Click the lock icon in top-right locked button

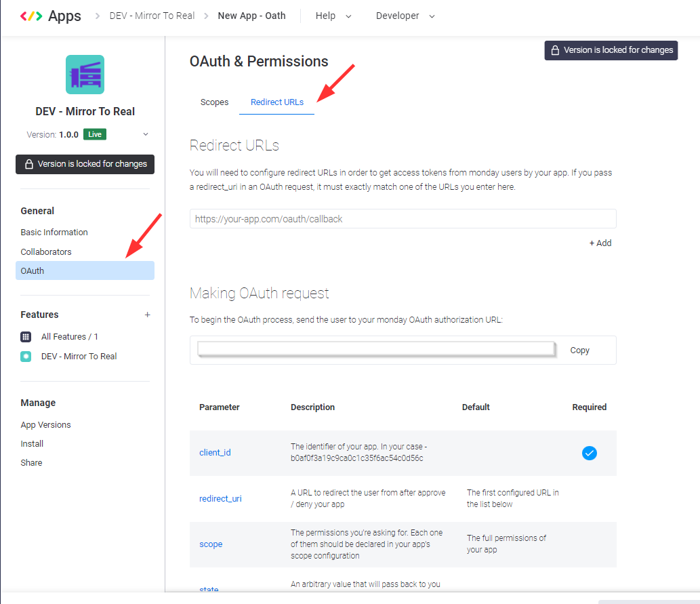click(555, 50)
